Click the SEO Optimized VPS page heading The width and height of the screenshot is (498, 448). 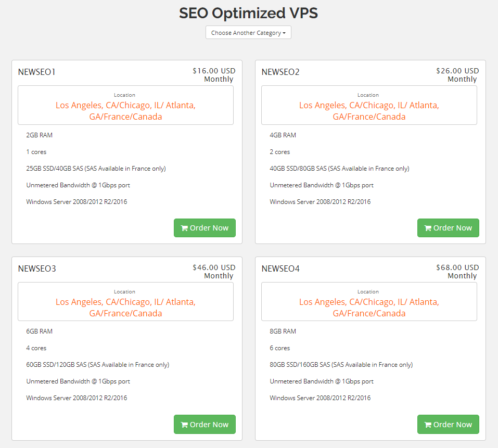tap(248, 13)
